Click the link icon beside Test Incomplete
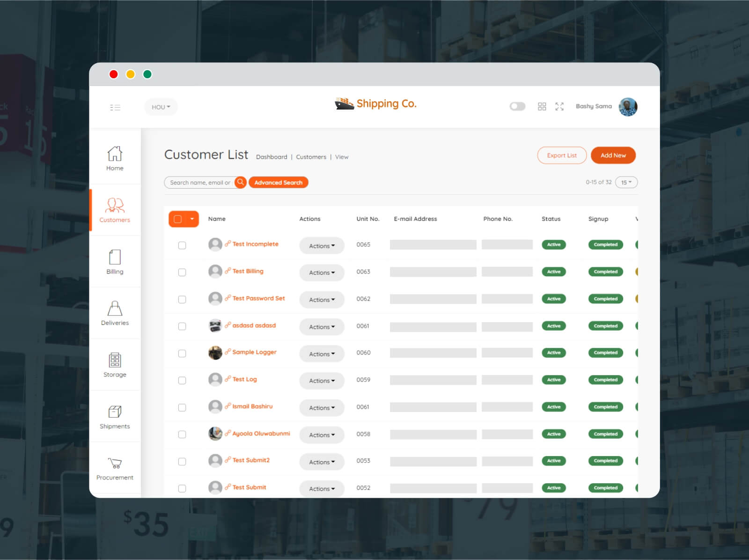Viewport: 749px width, 560px height. [228, 243]
